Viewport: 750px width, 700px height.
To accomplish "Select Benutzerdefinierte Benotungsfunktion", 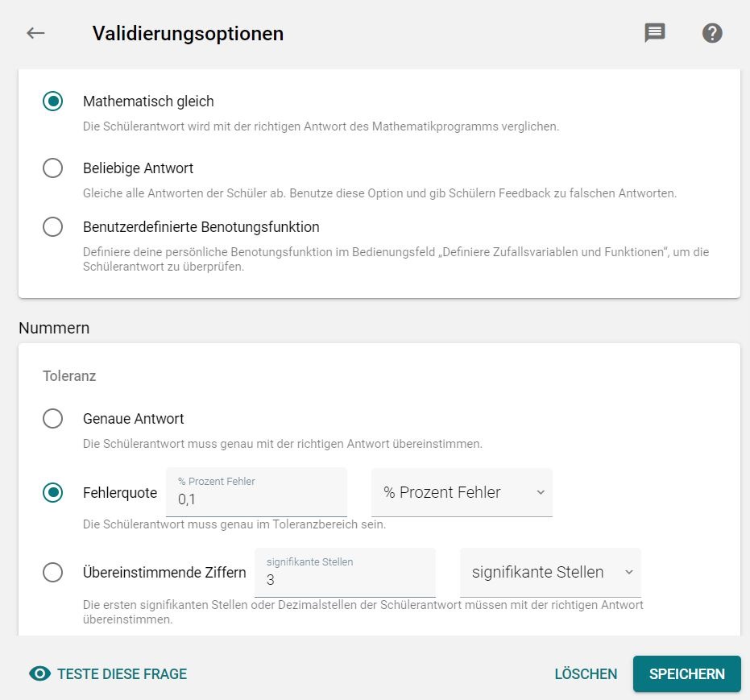I will pos(52,227).
